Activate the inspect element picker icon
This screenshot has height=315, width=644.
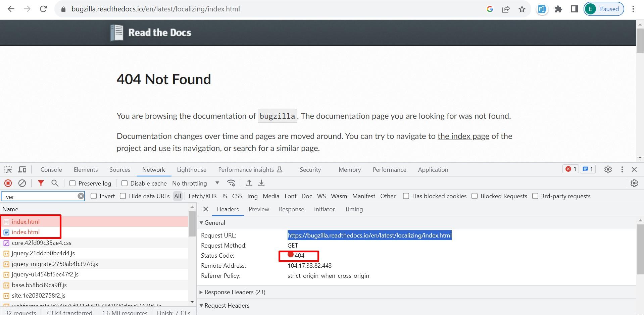8,169
